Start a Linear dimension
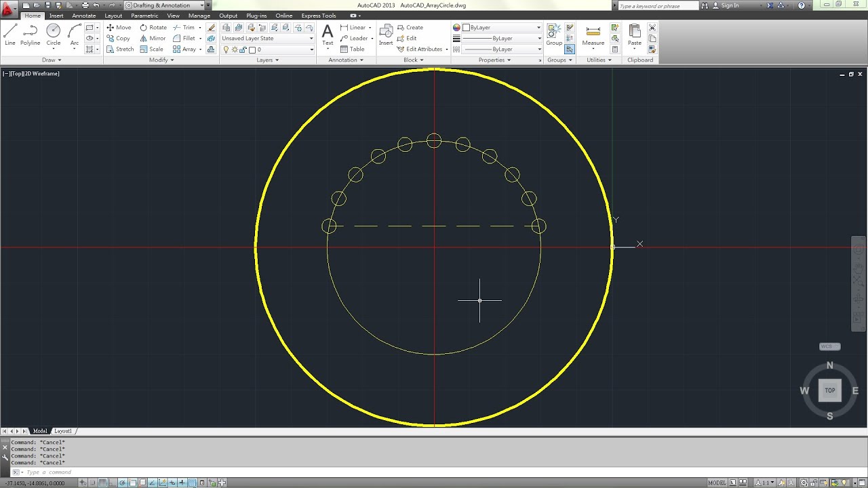The image size is (868, 488). click(353, 28)
